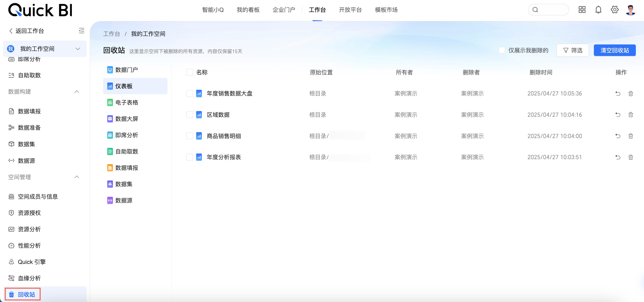
Task: Switch to 智能小Q tab
Action: [213, 10]
